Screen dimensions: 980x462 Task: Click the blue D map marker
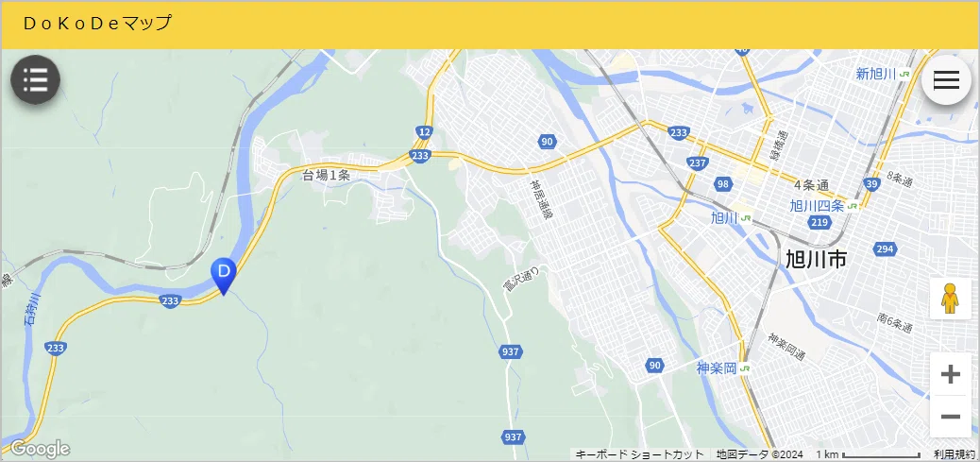223,276
